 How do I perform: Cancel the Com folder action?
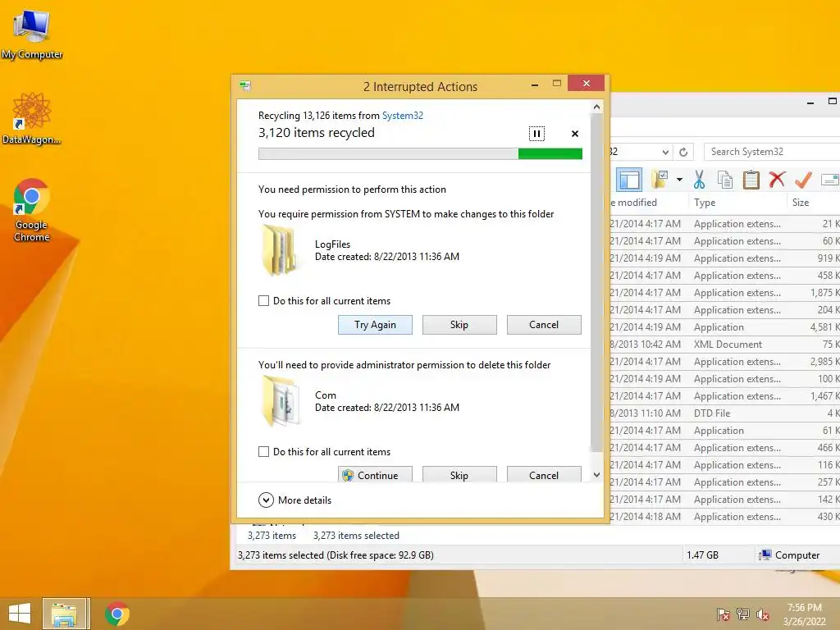[x=544, y=475]
